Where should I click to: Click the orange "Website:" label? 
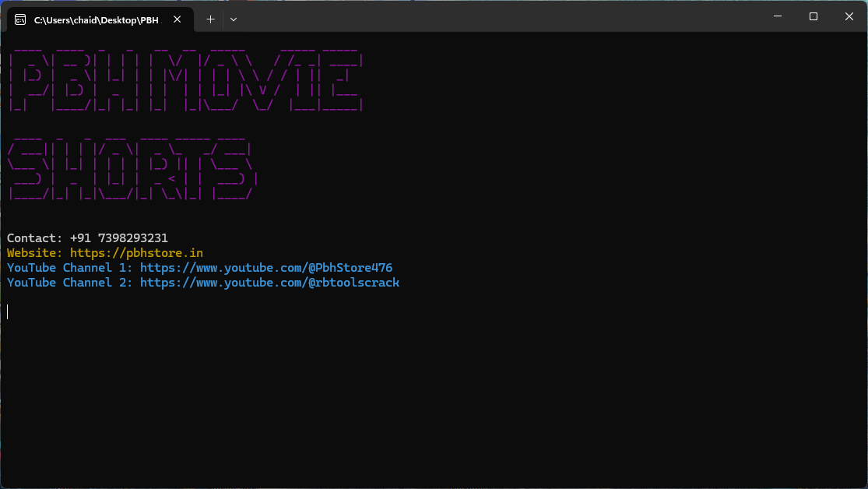coord(34,253)
